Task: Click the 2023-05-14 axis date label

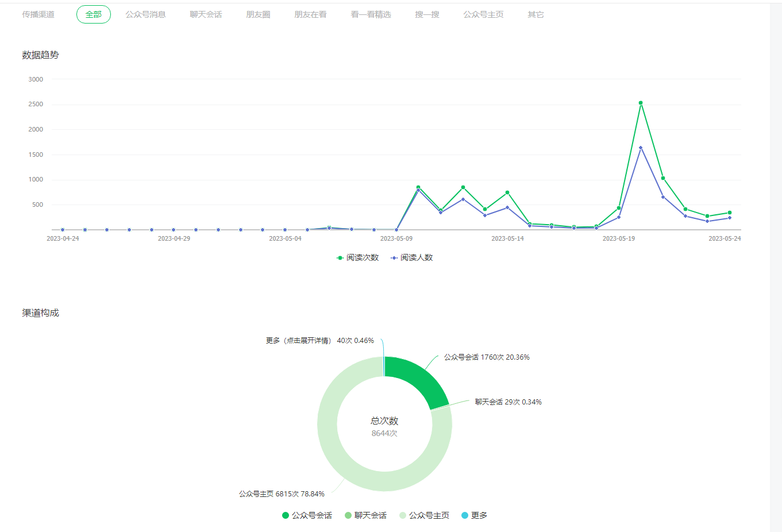Action: (x=507, y=238)
